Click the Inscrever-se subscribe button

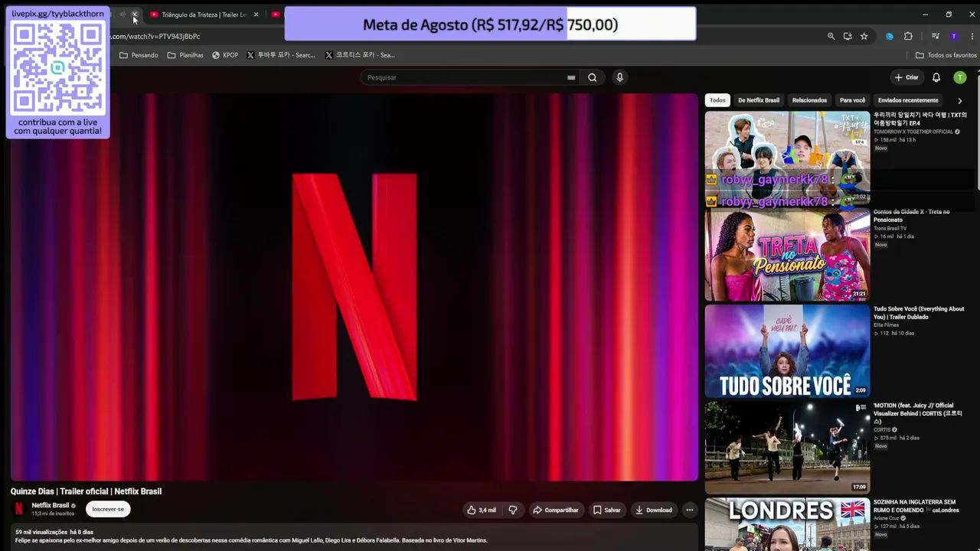pos(108,509)
